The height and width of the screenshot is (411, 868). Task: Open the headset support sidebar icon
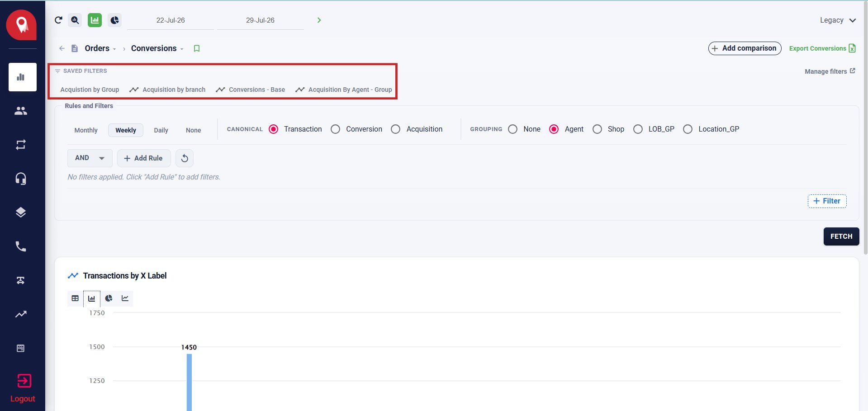pos(21,179)
